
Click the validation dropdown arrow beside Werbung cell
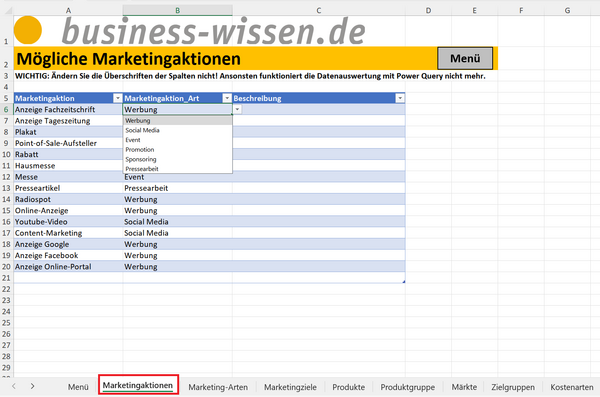tap(237, 109)
